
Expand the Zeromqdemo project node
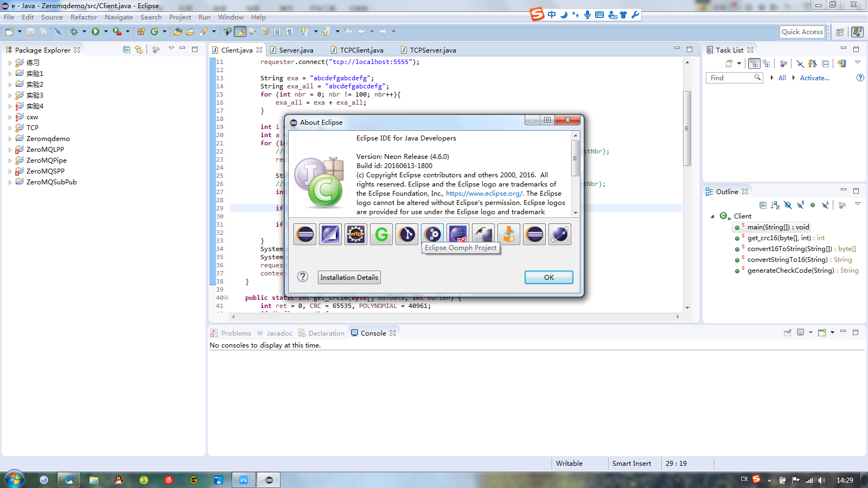[x=10, y=139]
